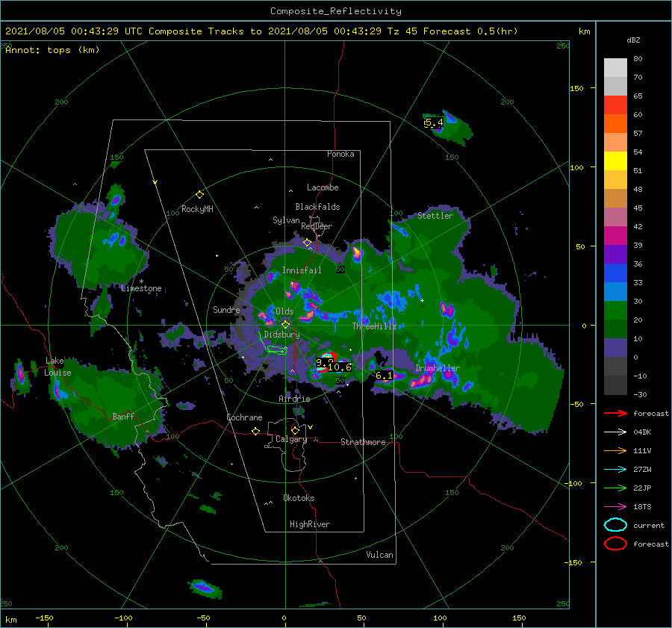Click the HighRiver city label
Image resolution: width=672 pixels, height=628 pixels.
pyautogui.click(x=310, y=524)
